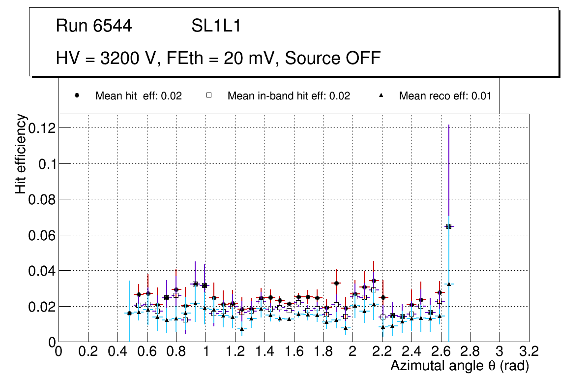Viewport: 588px width, 380px height.
Task: Click the 0.12 tick label on y-axis
Action: pyautogui.click(x=43, y=128)
